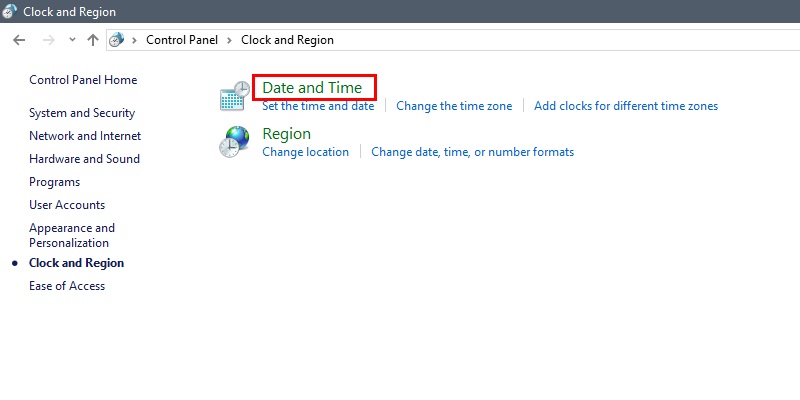The image size is (800, 400).
Task: Select Add clocks for different time zones
Action: click(626, 106)
